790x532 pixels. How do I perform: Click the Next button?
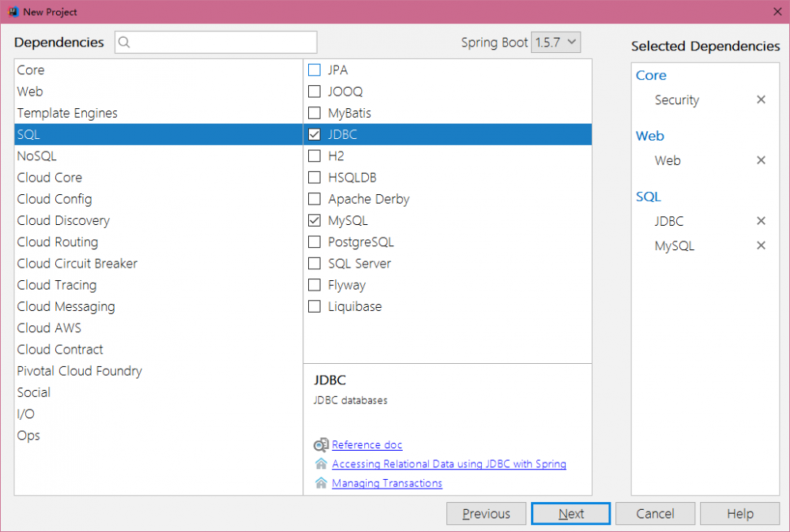(570, 513)
